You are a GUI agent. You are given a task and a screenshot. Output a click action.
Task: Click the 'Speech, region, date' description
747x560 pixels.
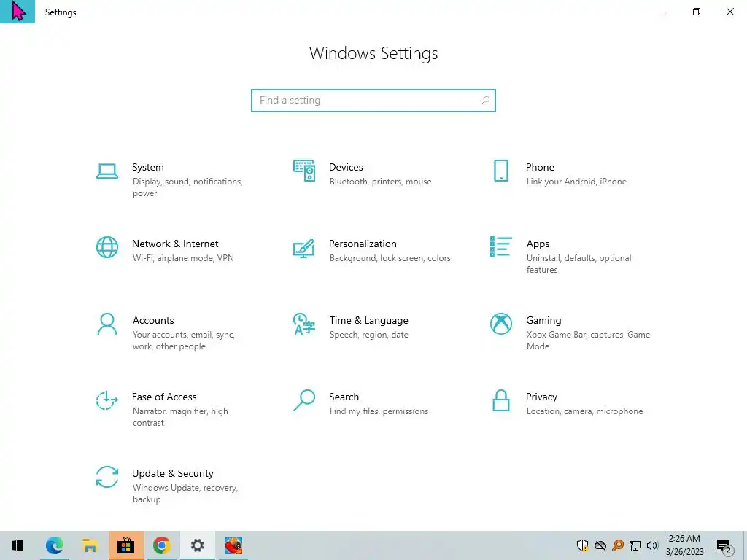[368, 335]
